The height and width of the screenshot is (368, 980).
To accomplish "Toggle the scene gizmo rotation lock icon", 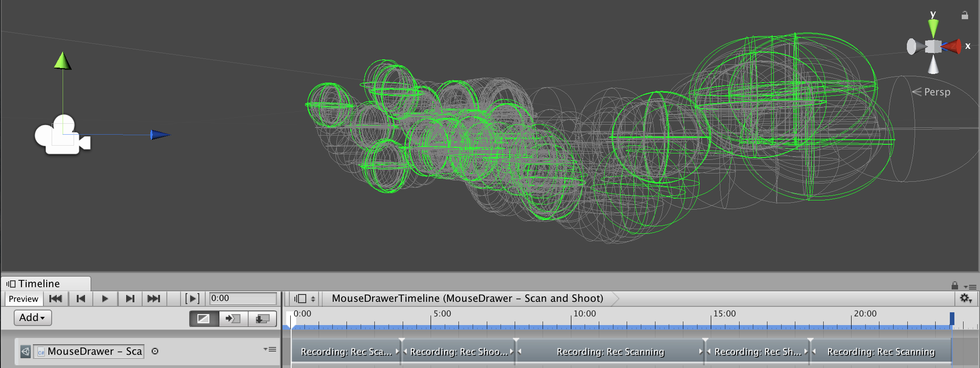I will 965,15.
